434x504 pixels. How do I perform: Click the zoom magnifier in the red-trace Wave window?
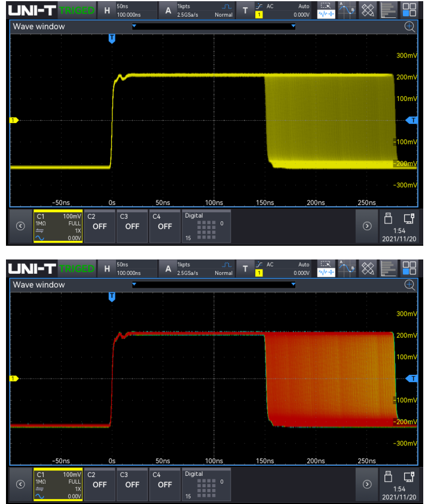tap(409, 285)
